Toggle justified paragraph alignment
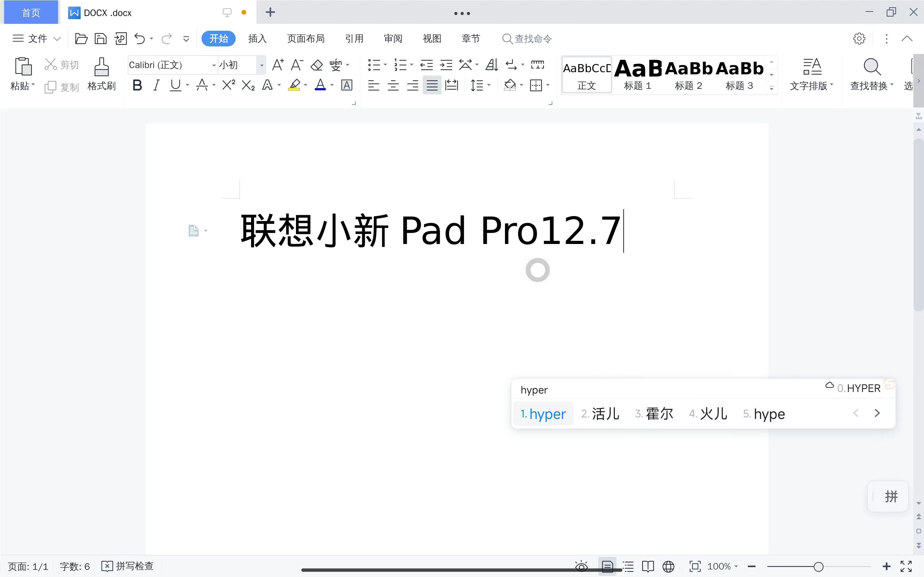The image size is (924, 577). tap(432, 85)
